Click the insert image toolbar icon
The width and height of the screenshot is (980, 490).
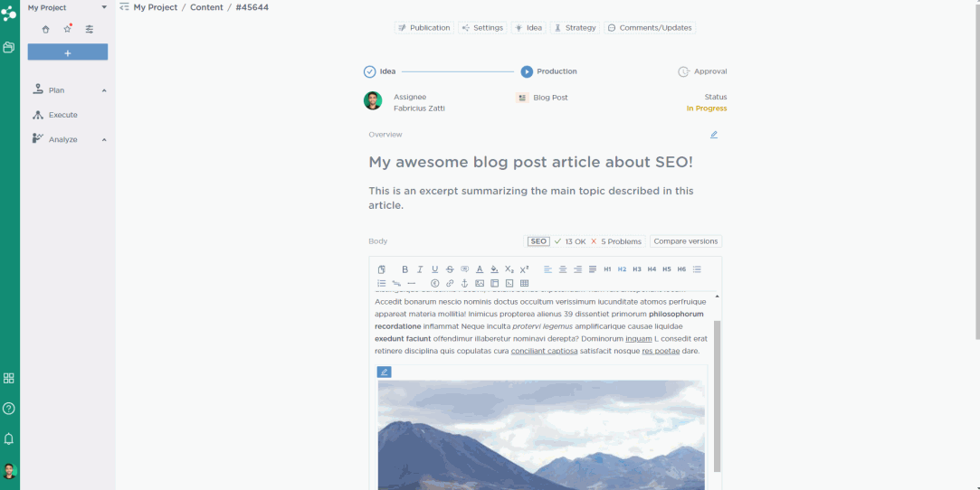tap(480, 283)
